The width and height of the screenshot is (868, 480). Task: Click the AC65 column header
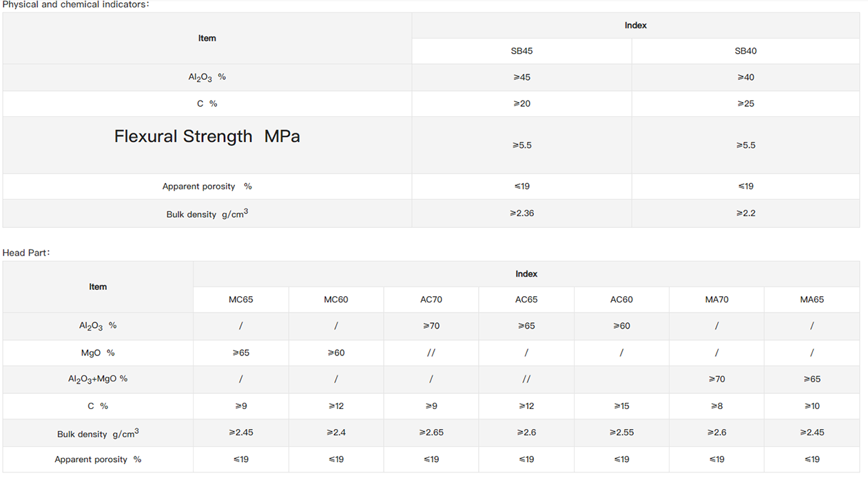(526, 300)
